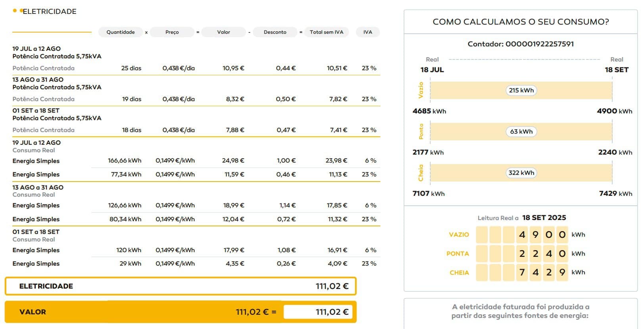The width and height of the screenshot is (644, 329).
Task: Click the Desconto column header pill
Action: 275,32
